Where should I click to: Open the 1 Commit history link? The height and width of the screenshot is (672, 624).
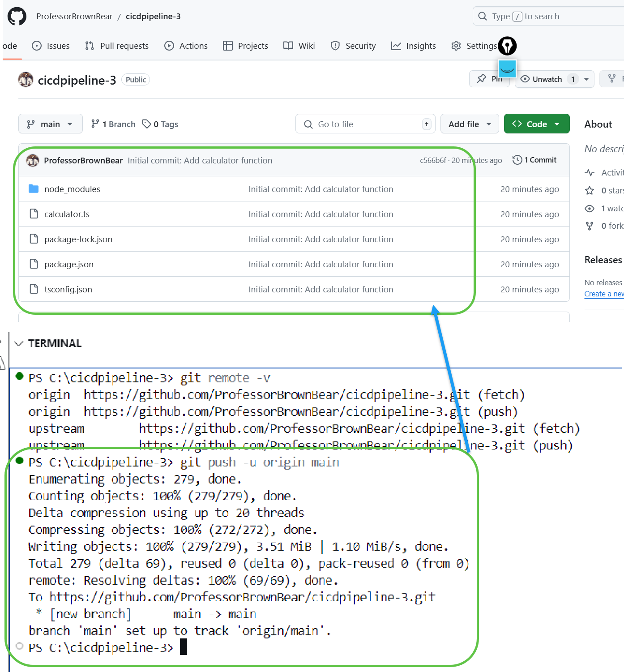(x=535, y=160)
